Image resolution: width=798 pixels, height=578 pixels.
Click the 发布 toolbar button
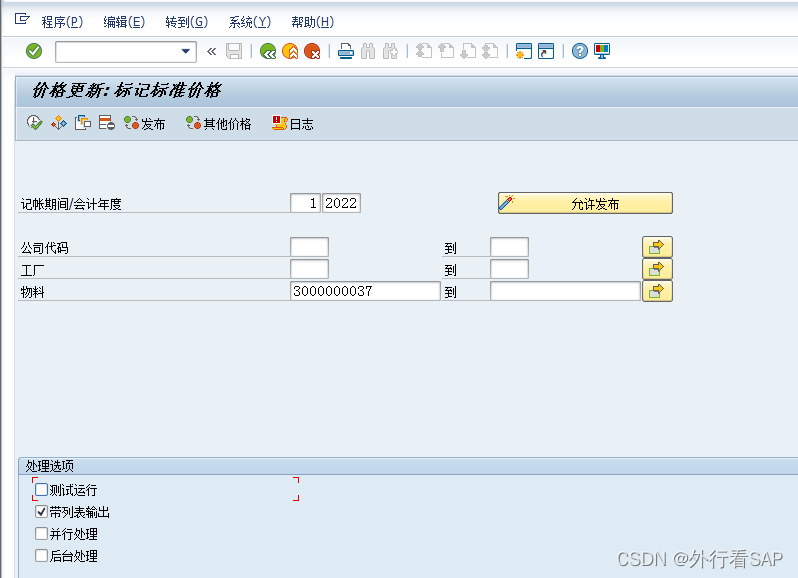tap(145, 123)
